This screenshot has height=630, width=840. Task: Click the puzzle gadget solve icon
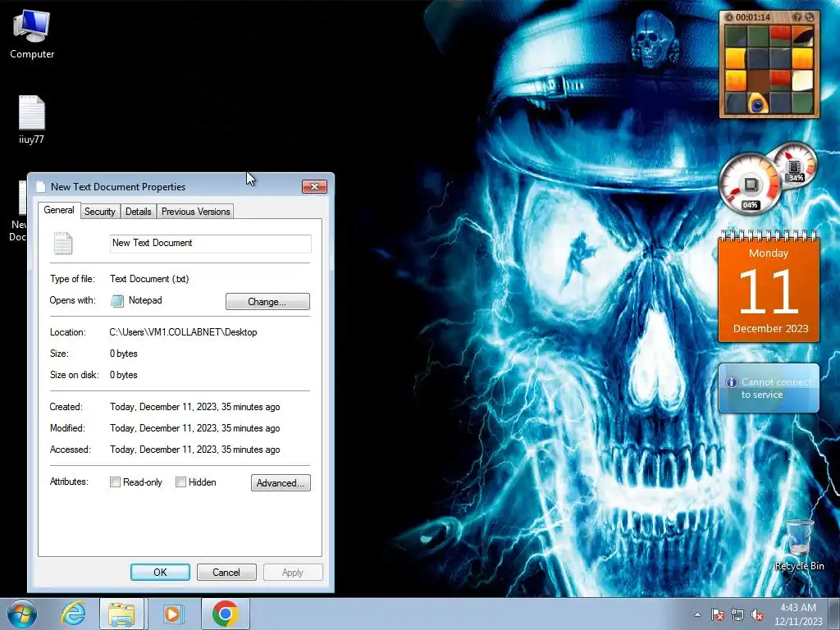(x=810, y=18)
